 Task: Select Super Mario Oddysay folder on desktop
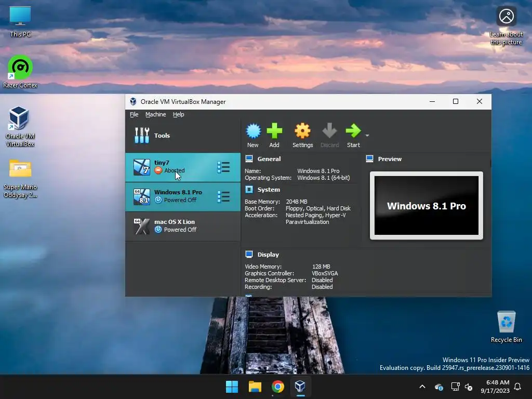(20, 179)
